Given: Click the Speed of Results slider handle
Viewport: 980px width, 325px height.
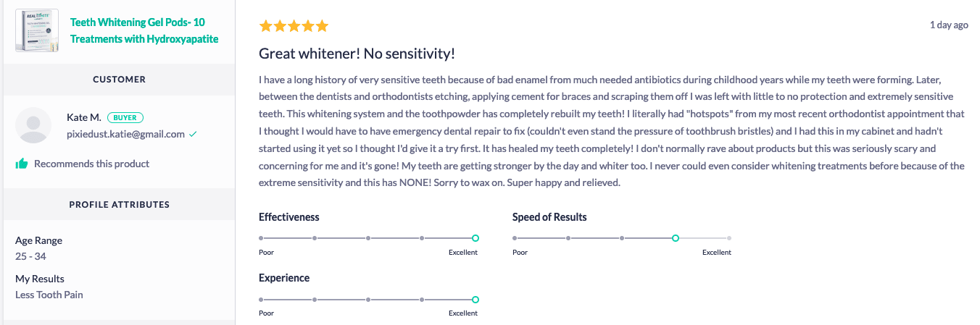Looking at the screenshot, I should tap(675, 238).
